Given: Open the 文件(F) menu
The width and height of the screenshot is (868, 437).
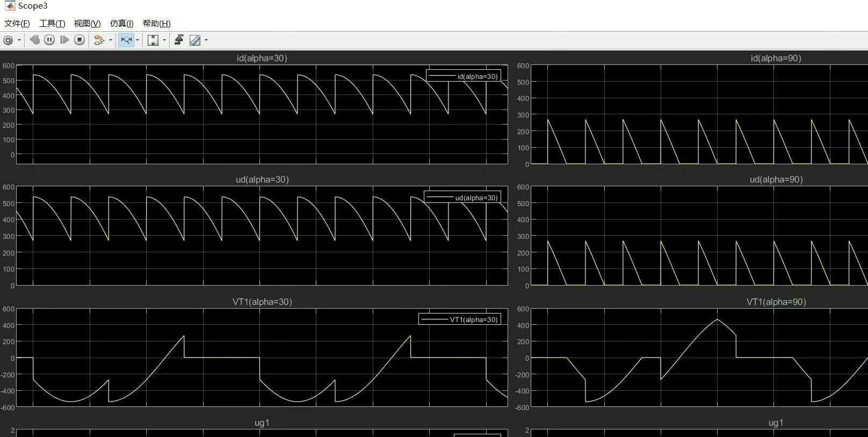Looking at the screenshot, I should 17,24.
